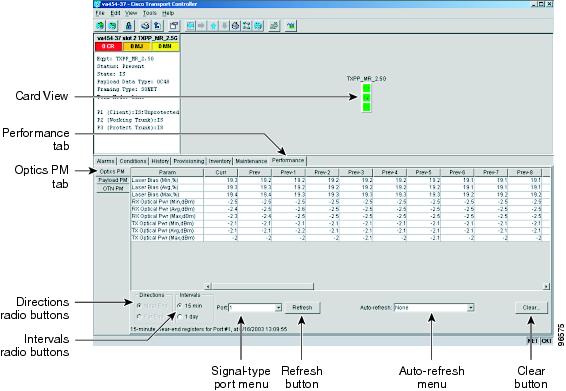The height and width of the screenshot is (391, 566).
Task: Open the Edit menu
Action: 115,13
